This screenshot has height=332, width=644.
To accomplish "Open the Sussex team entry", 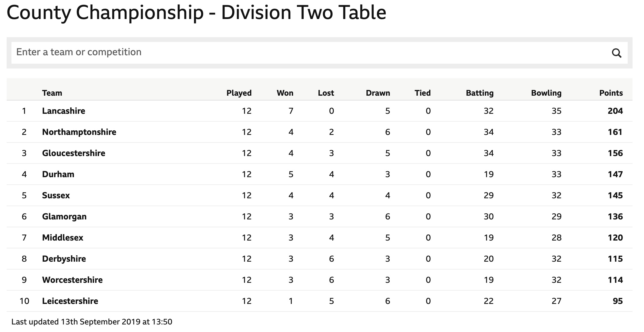I will (56, 195).
